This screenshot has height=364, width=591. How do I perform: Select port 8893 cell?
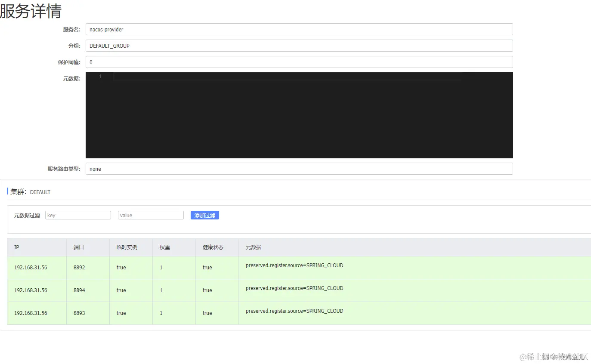[x=88, y=313]
